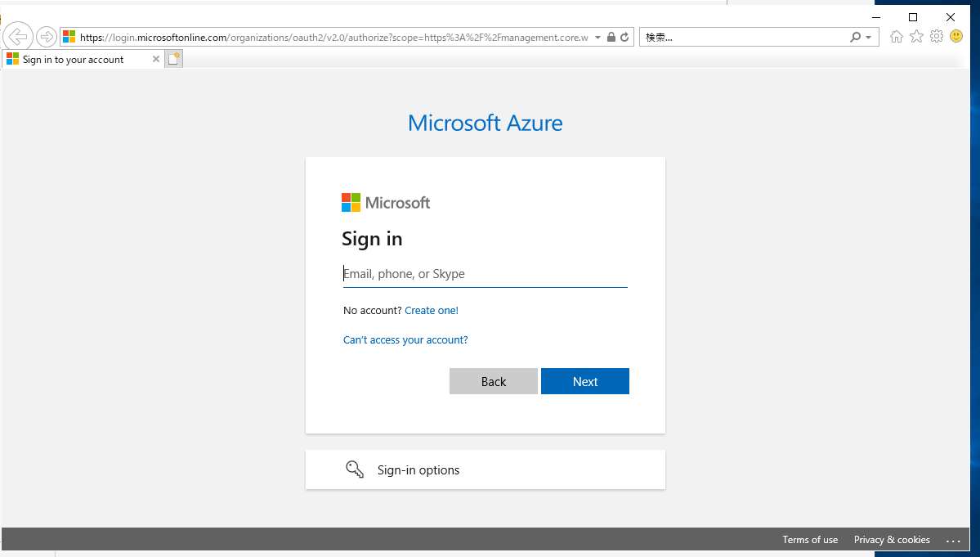980x557 pixels.
Task: Click the footer ellipsis more options
Action: click(953, 541)
